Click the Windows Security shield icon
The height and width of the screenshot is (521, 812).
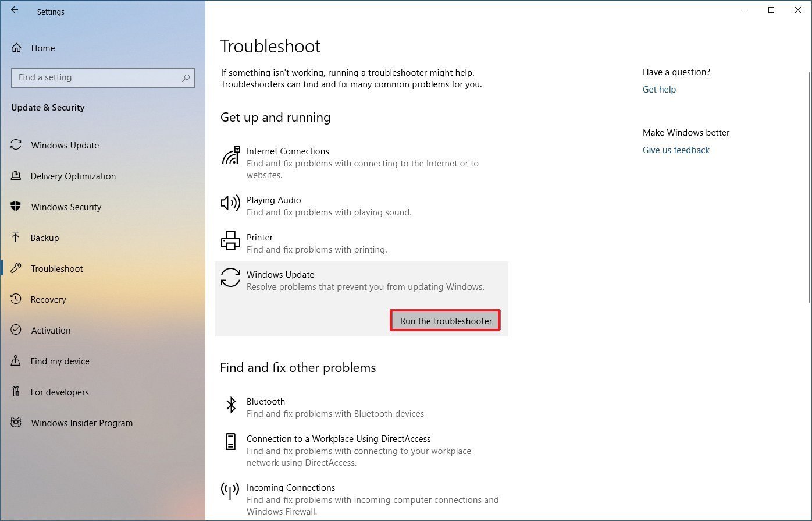tap(16, 207)
